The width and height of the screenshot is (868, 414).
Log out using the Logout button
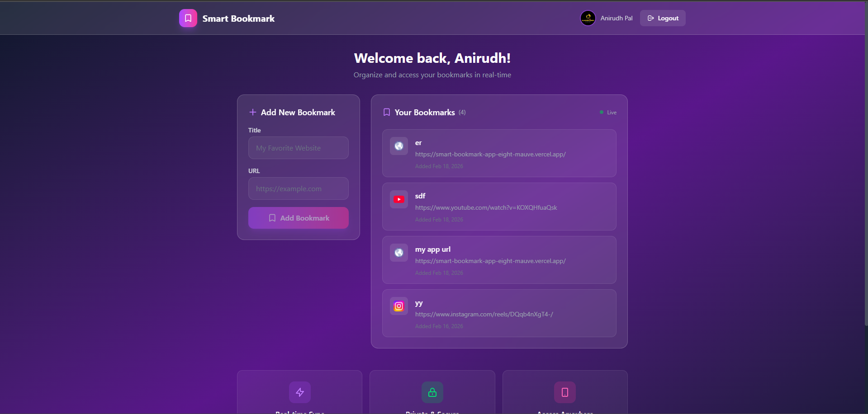(x=663, y=18)
